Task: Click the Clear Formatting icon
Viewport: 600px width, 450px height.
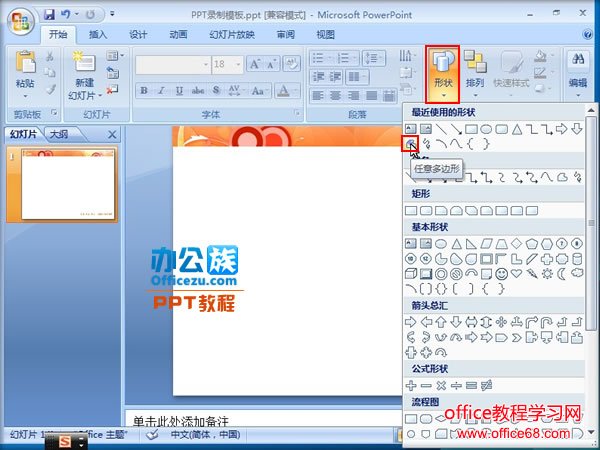Action: tap(292, 64)
